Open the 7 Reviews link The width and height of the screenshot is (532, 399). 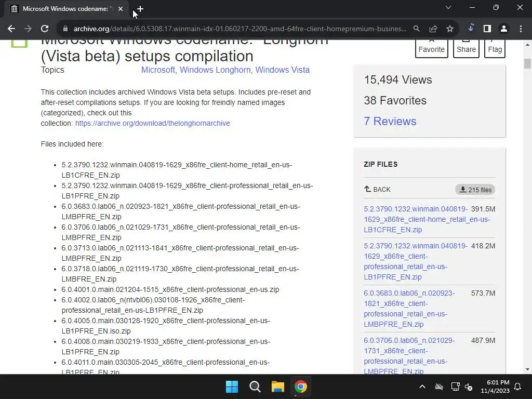[390, 121]
